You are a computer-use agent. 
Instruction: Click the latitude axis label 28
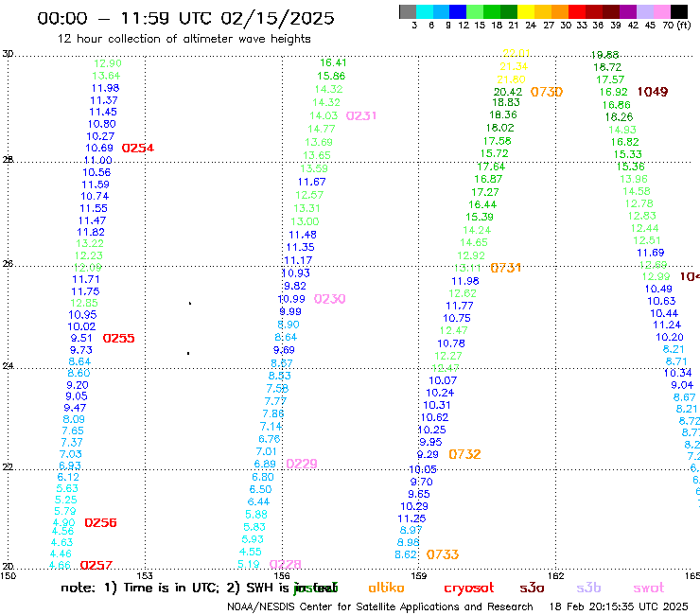pos(8,159)
